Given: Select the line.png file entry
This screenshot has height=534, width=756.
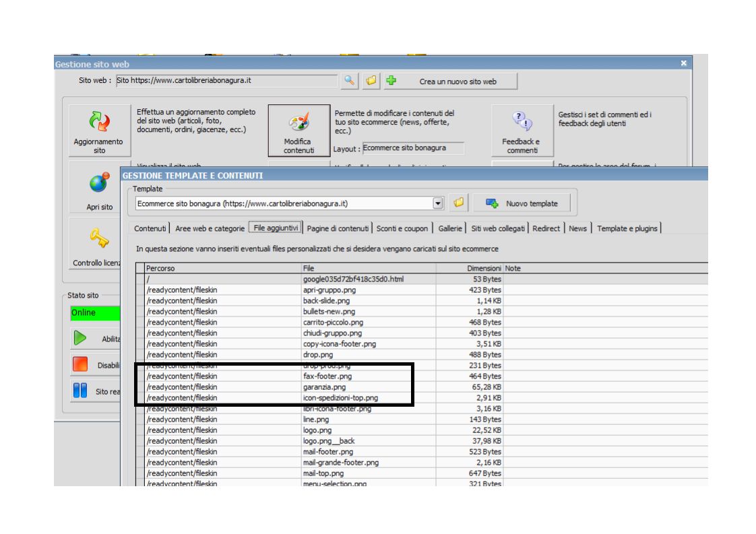Looking at the screenshot, I should coord(316,420).
